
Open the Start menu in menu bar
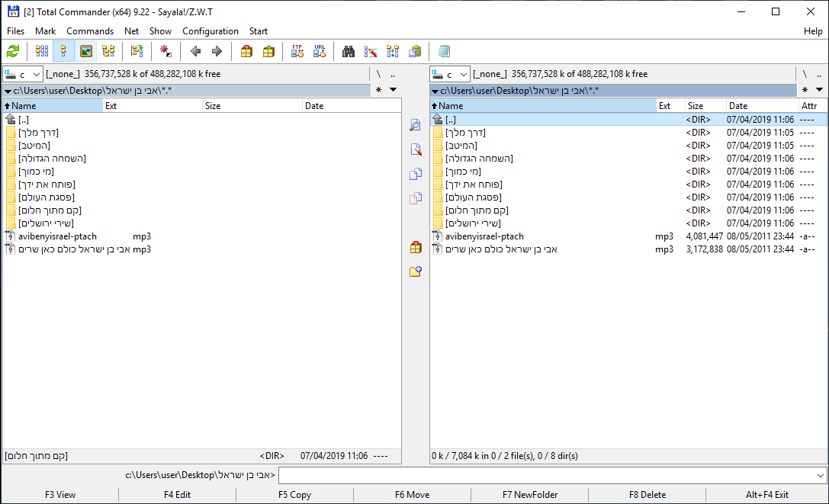point(259,31)
